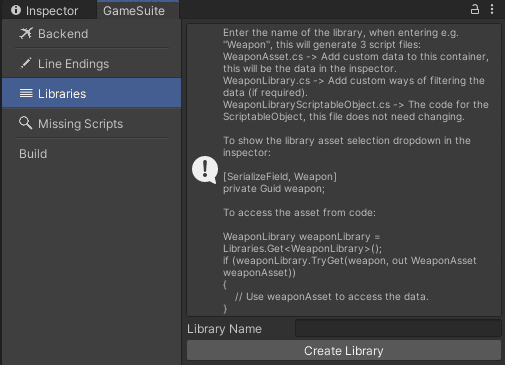Viewport: 505px width, 365px height.
Task: Click the Backend airplane icon
Action: click(x=26, y=33)
